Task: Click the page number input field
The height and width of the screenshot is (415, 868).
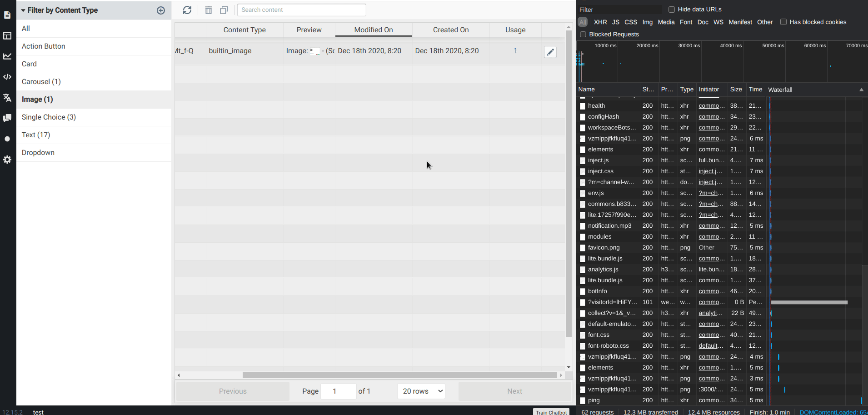Action: click(x=338, y=391)
